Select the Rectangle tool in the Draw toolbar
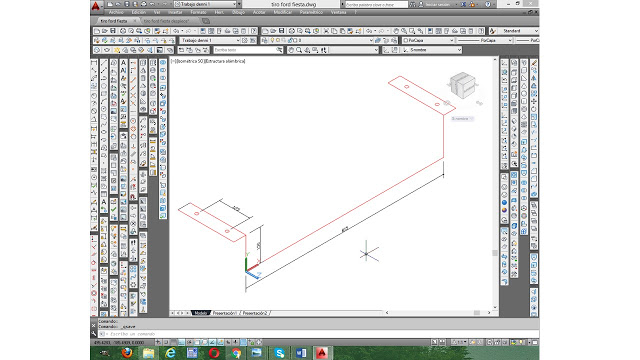The height and width of the screenshot is (360, 640). [104, 94]
